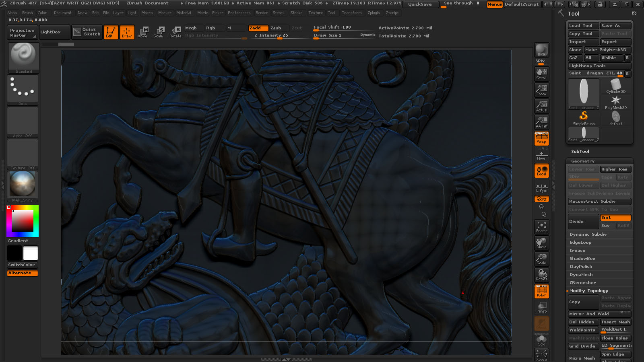This screenshot has height=362, width=644.
Task: Select the Scroll hand icon
Action: 541,74
